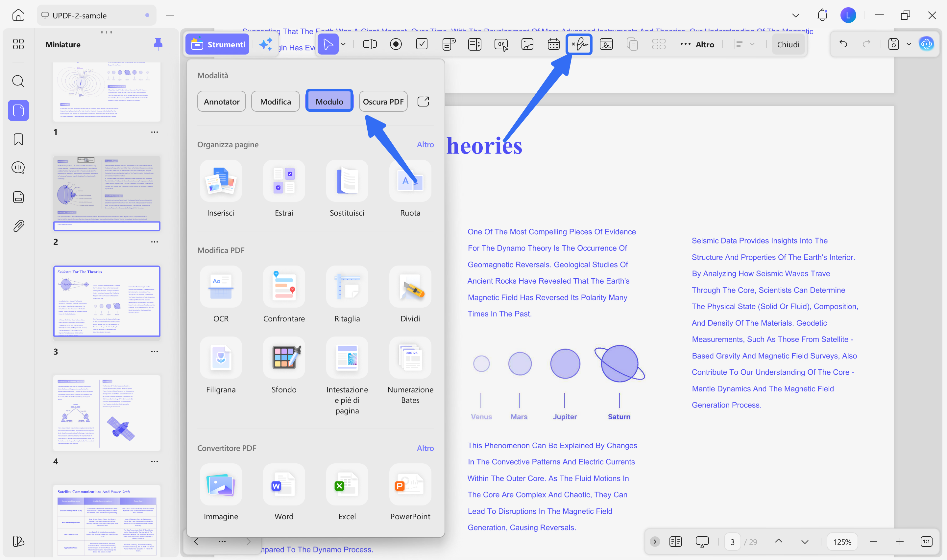Open the Confrontare compare tool

click(x=284, y=294)
